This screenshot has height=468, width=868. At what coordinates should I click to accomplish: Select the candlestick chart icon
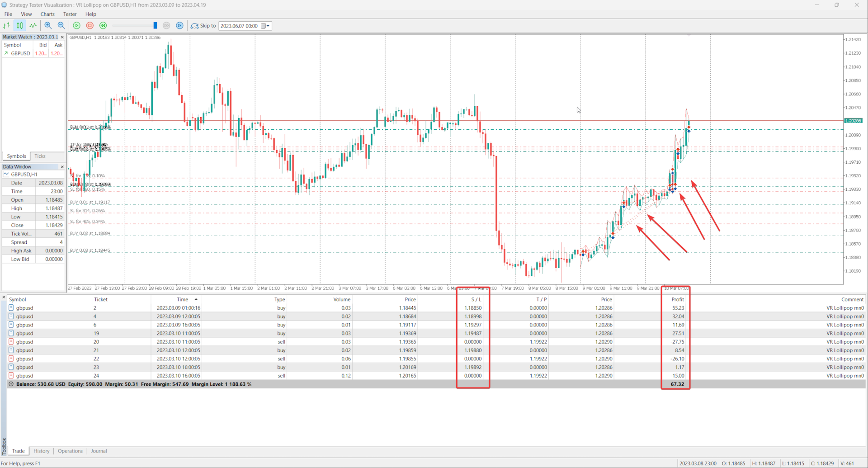(20, 26)
